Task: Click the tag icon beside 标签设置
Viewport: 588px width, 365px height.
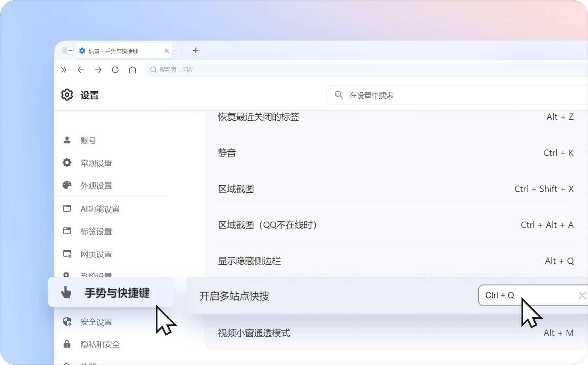Action: 67,231
